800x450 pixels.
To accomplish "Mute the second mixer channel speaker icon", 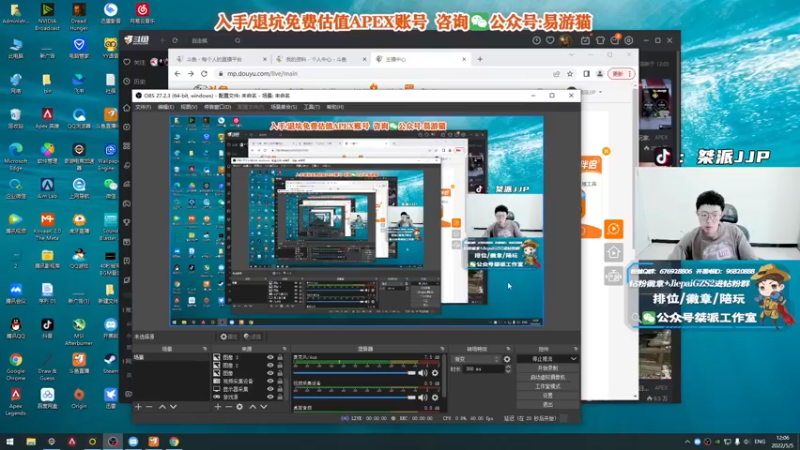I will coord(422,397).
